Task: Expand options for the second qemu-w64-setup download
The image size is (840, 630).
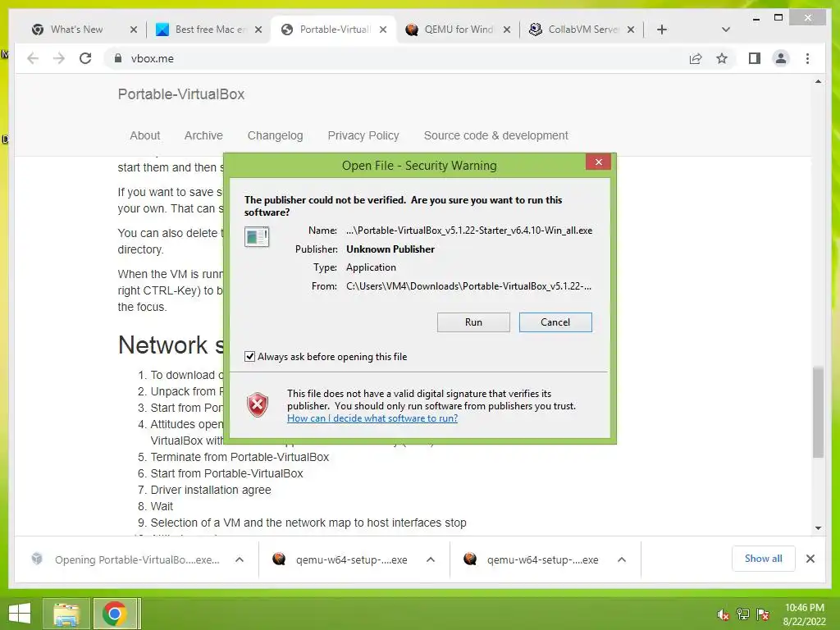Action: [622, 559]
